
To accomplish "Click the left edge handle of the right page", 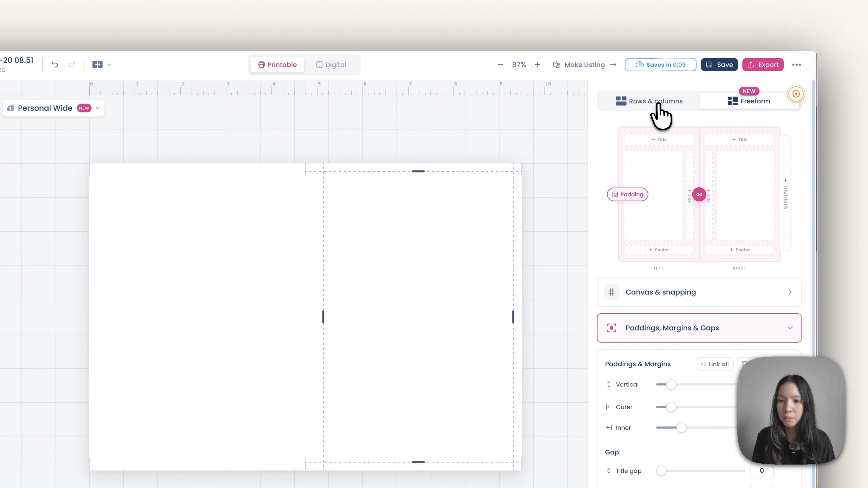I will [323, 317].
